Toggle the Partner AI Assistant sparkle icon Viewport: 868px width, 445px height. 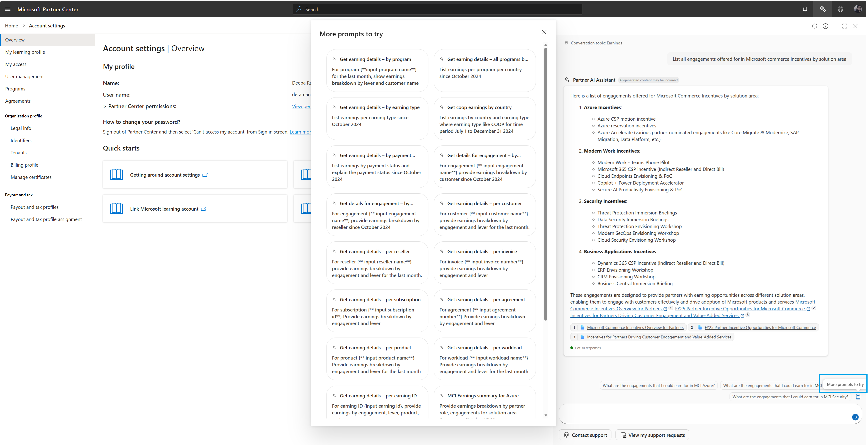pyautogui.click(x=822, y=9)
